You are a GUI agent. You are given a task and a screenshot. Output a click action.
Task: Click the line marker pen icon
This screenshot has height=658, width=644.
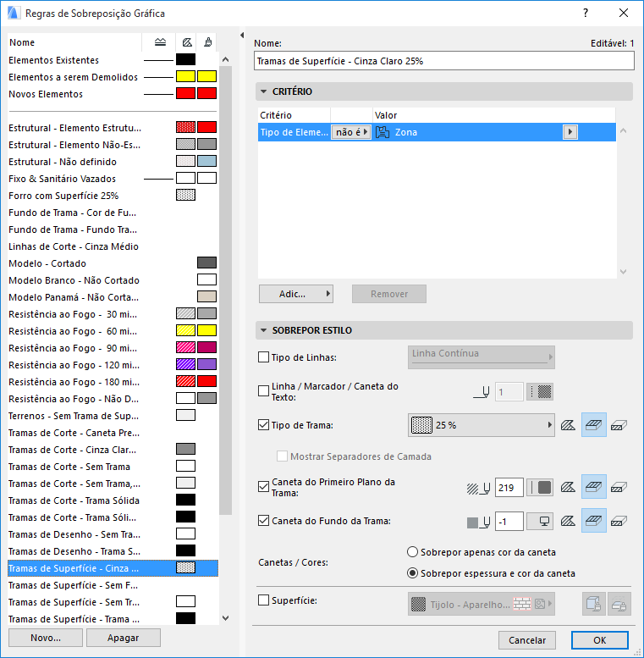pyautogui.click(x=482, y=392)
